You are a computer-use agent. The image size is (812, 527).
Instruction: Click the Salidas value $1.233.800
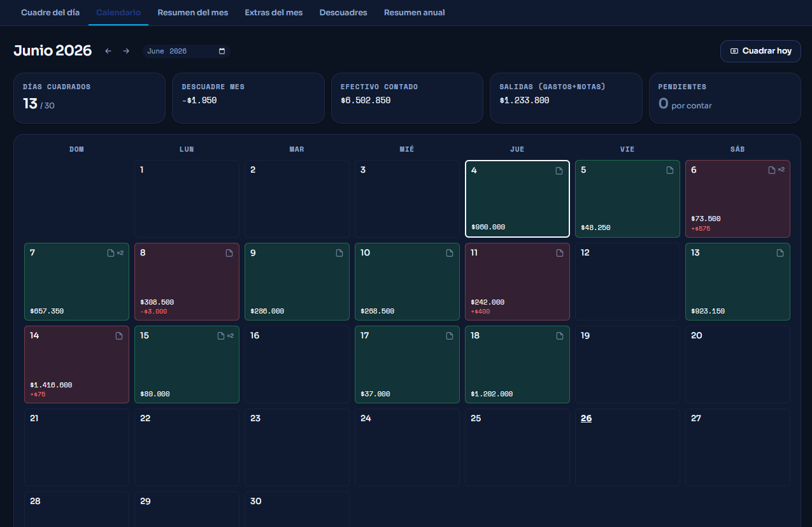tap(524, 101)
